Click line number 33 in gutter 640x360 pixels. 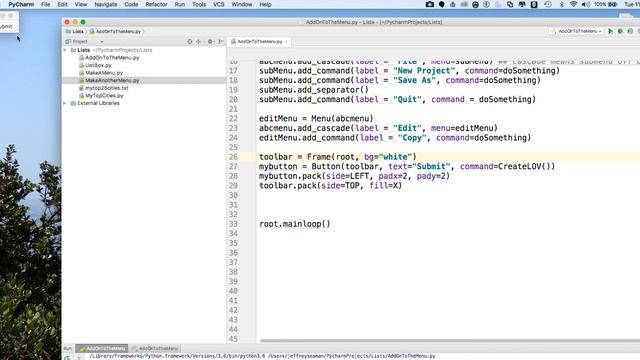click(233, 224)
